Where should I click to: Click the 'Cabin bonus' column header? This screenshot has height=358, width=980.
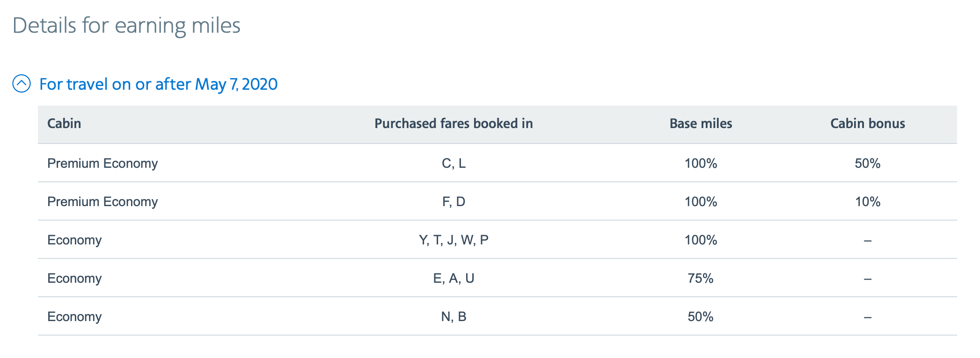tap(867, 123)
